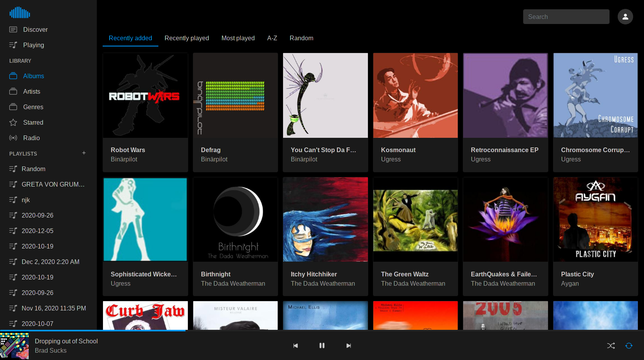Open Robot Wars album cover

pyautogui.click(x=145, y=95)
